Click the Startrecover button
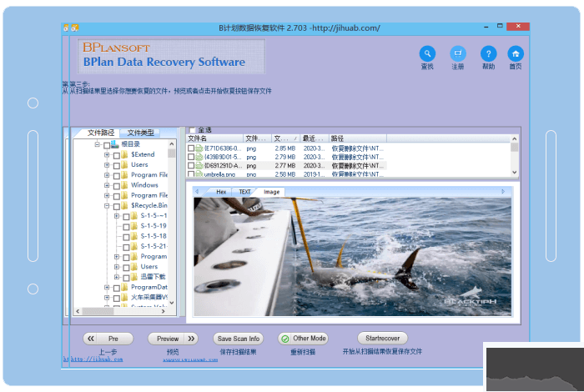Screen dimensions: 584x392 (x=381, y=338)
